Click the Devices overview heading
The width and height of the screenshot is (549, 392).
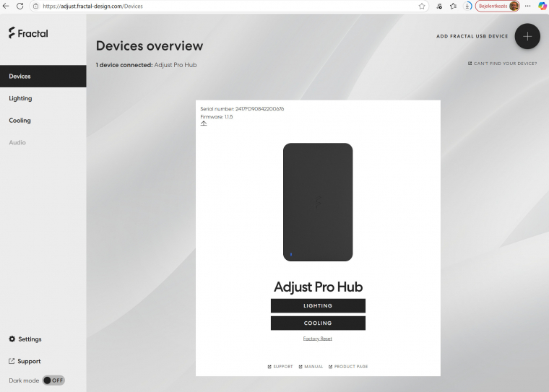pyautogui.click(x=150, y=45)
